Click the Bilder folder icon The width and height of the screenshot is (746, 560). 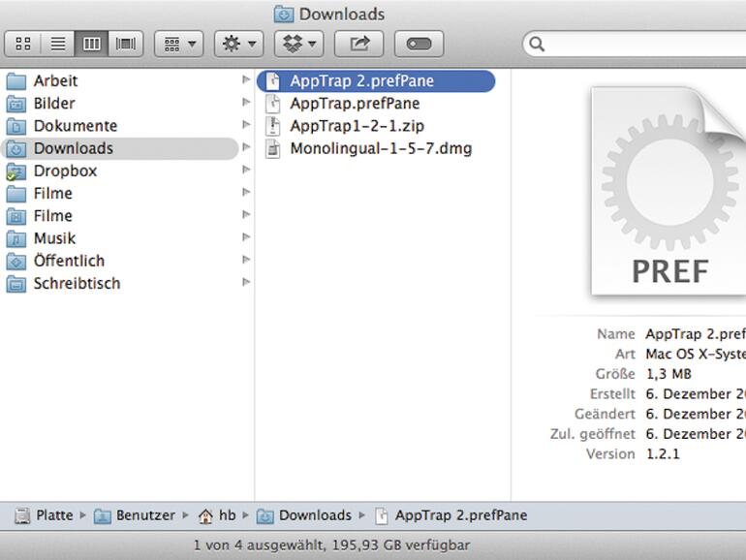[x=16, y=104]
